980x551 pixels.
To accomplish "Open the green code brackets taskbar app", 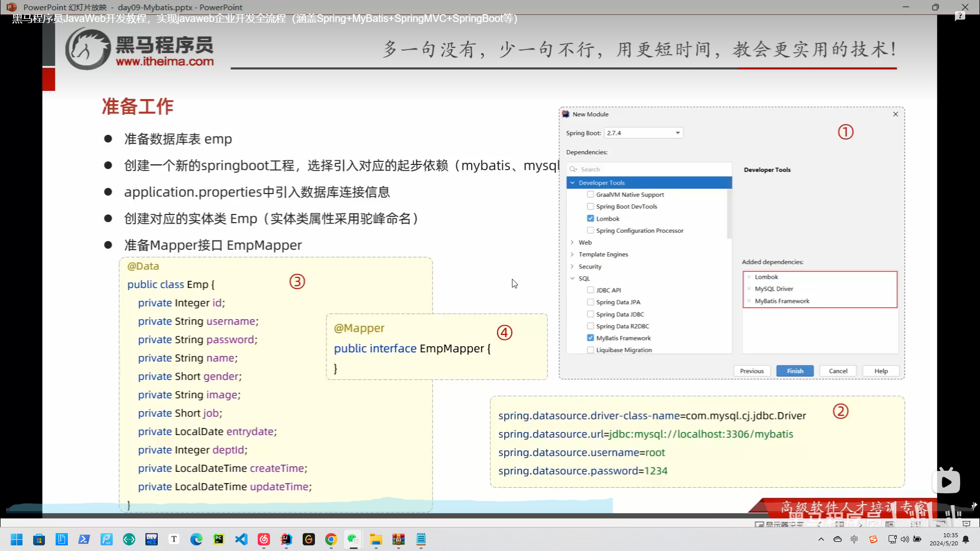I will coord(129,539).
